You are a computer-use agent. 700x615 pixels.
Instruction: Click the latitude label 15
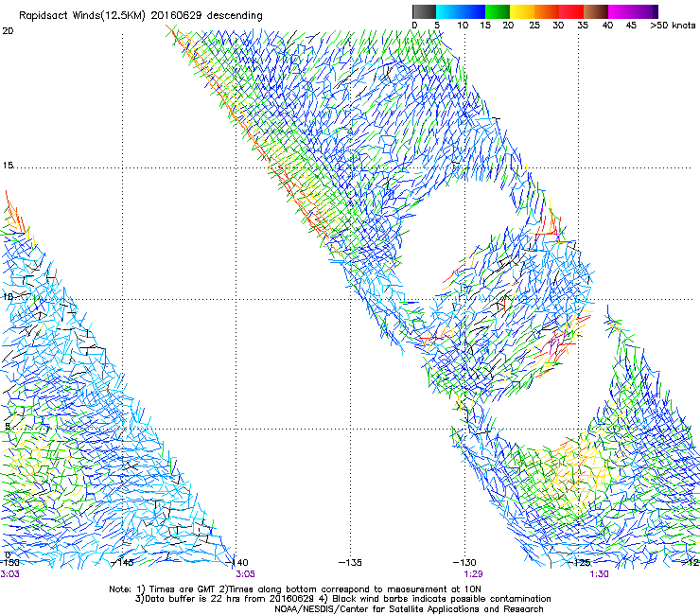point(8,166)
